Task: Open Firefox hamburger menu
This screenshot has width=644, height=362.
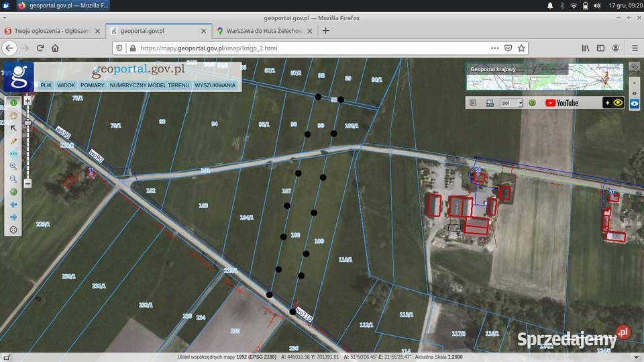Action: (x=635, y=48)
